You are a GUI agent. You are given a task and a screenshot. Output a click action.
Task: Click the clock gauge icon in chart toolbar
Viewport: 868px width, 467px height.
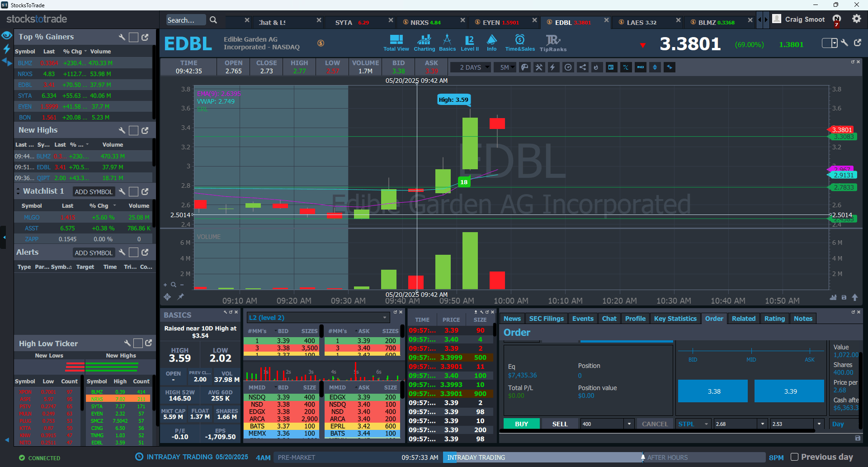(x=568, y=67)
